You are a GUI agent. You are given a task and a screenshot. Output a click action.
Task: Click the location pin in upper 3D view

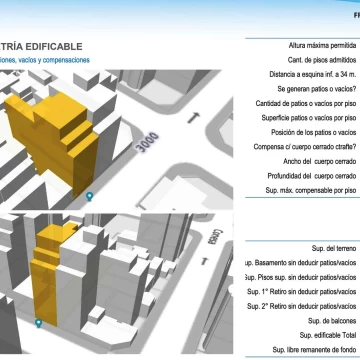pos(89,197)
